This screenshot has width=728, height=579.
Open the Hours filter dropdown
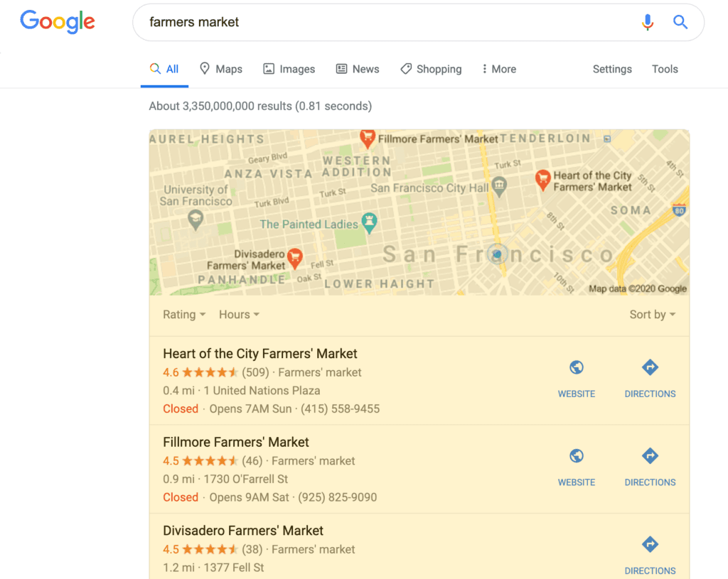click(x=239, y=315)
